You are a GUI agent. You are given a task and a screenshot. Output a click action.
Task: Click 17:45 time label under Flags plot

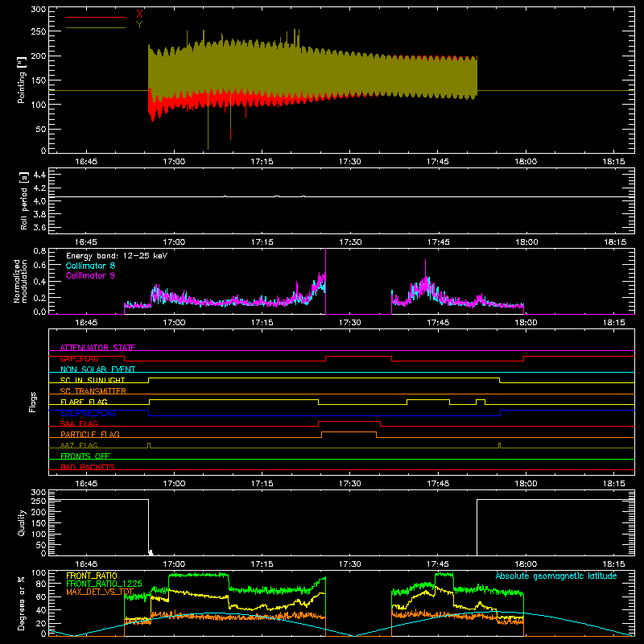(x=438, y=484)
